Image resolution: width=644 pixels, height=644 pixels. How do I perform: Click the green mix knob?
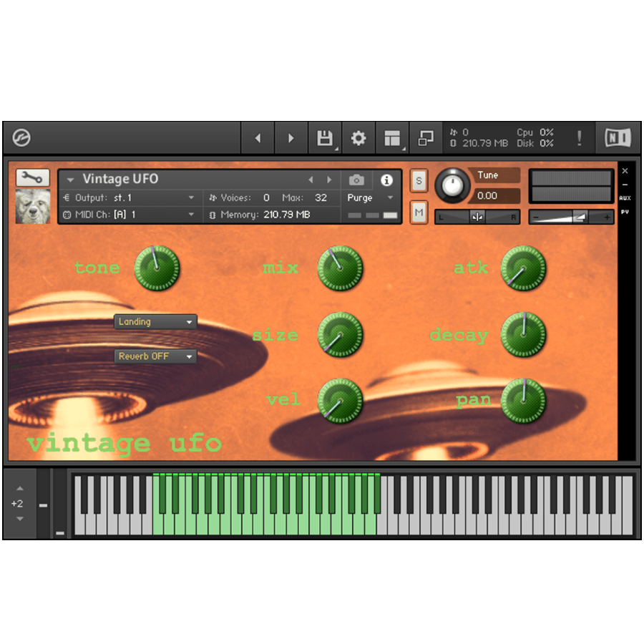pos(340,268)
